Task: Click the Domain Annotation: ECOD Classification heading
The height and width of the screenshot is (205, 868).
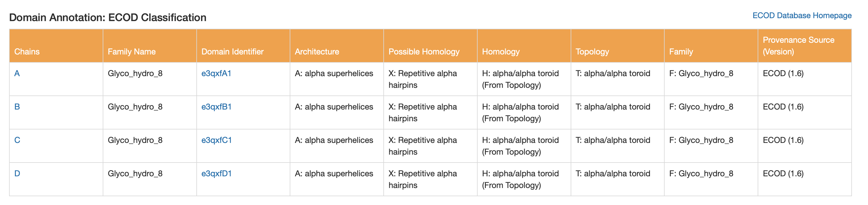Action: tap(108, 18)
